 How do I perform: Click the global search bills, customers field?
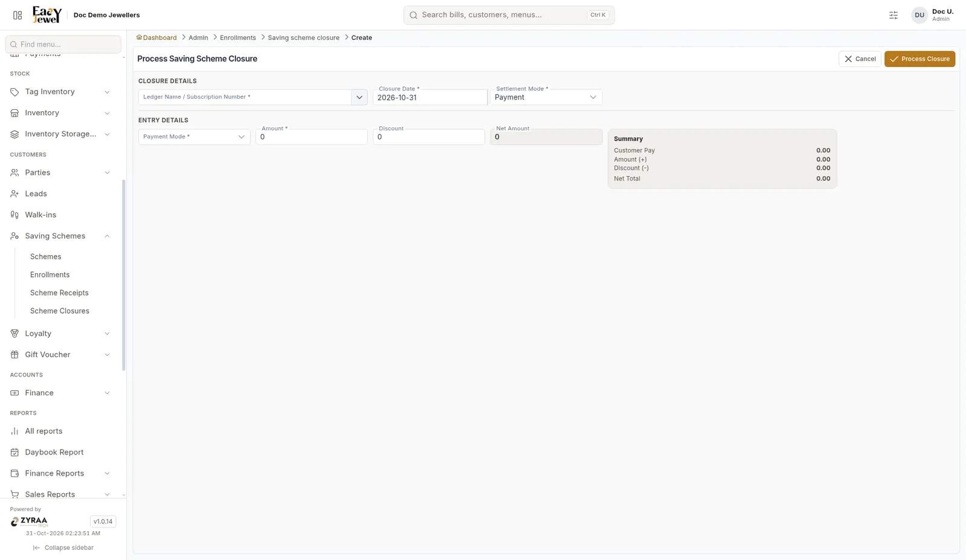pos(509,15)
